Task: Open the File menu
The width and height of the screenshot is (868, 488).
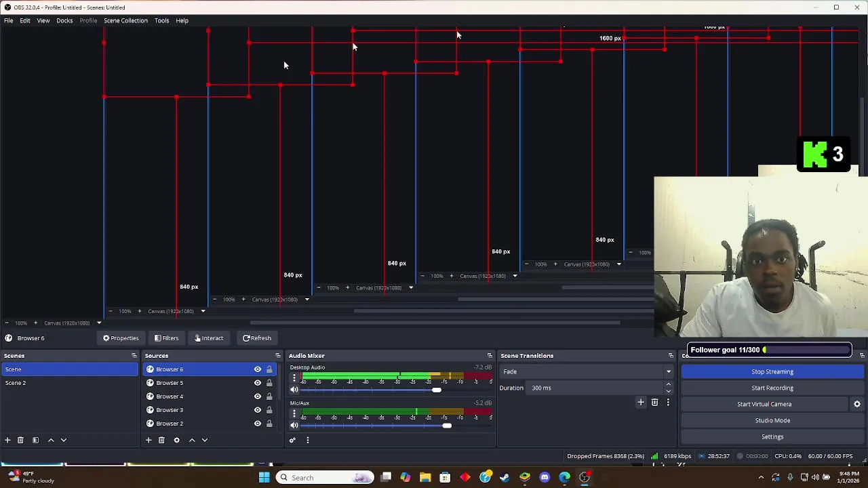Action: point(8,20)
